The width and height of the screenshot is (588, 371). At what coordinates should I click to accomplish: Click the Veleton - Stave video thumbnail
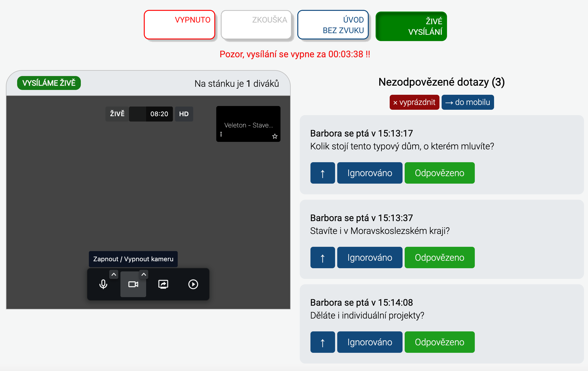tap(248, 122)
